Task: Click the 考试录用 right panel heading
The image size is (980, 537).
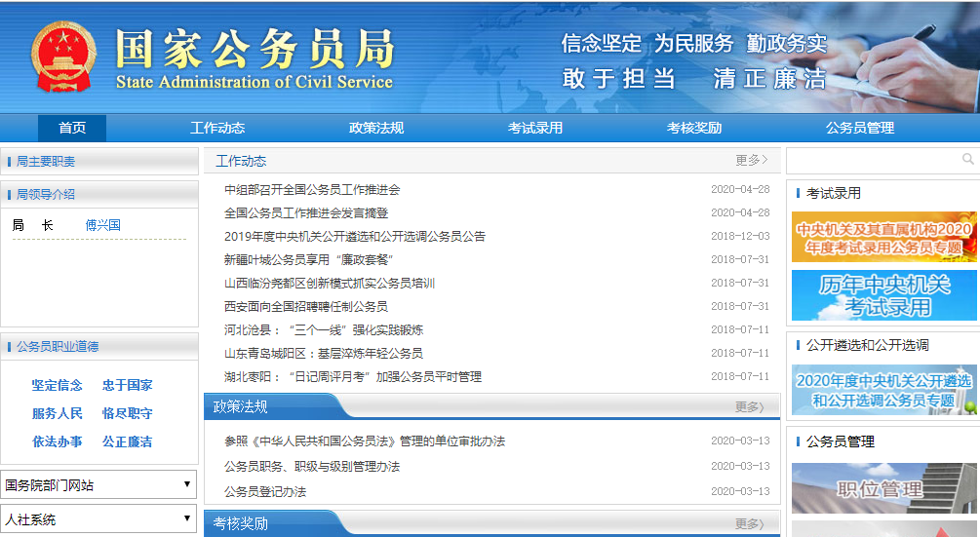Action: coord(833,194)
